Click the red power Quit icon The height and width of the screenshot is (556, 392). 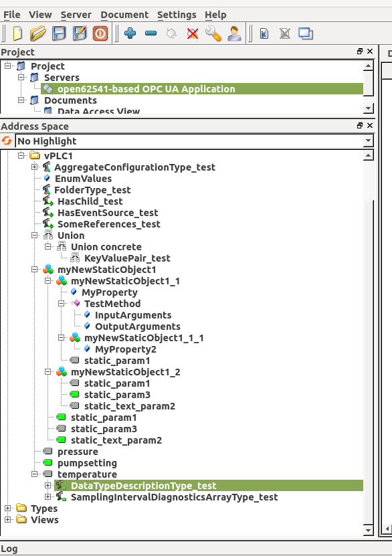click(x=100, y=33)
